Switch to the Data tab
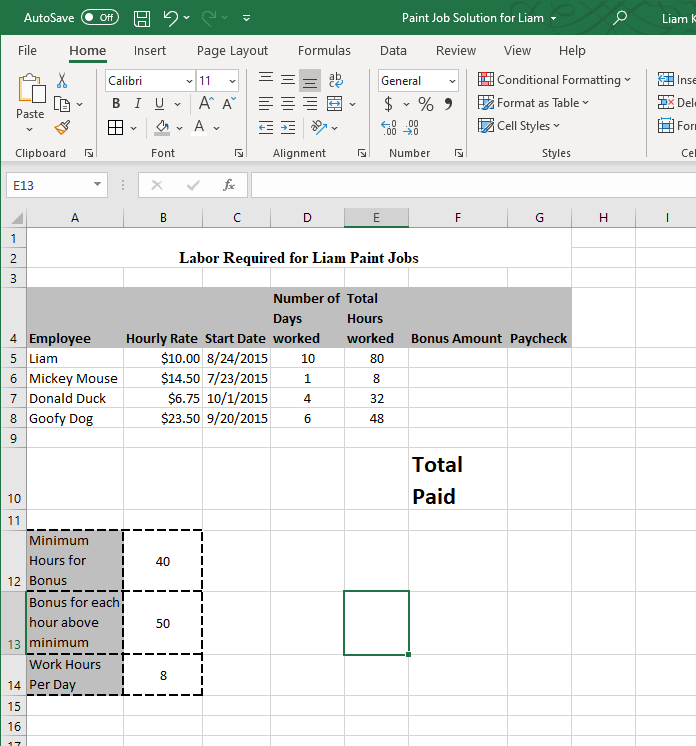Viewport: 696px width, 746px height. pos(393,50)
